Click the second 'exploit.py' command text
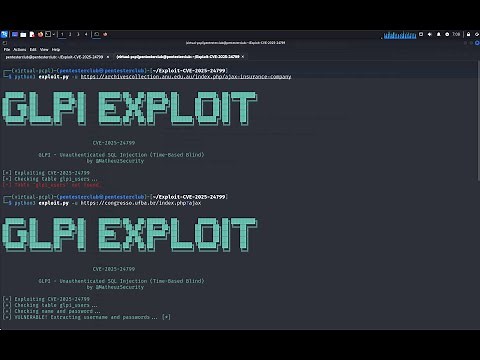Viewport: 480px width, 360px height. point(54,203)
